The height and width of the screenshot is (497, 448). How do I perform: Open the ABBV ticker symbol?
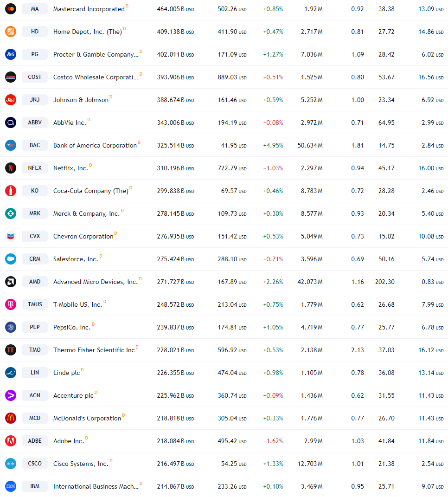35,123
